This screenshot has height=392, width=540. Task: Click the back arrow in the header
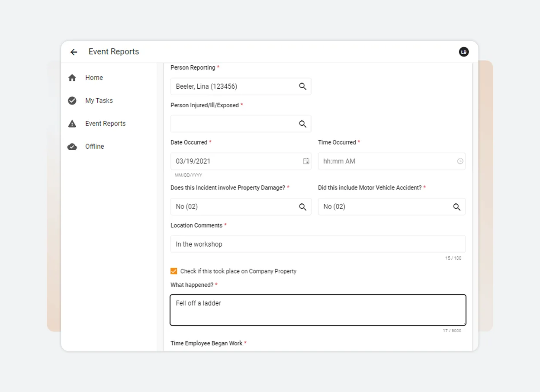pos(74,51)
